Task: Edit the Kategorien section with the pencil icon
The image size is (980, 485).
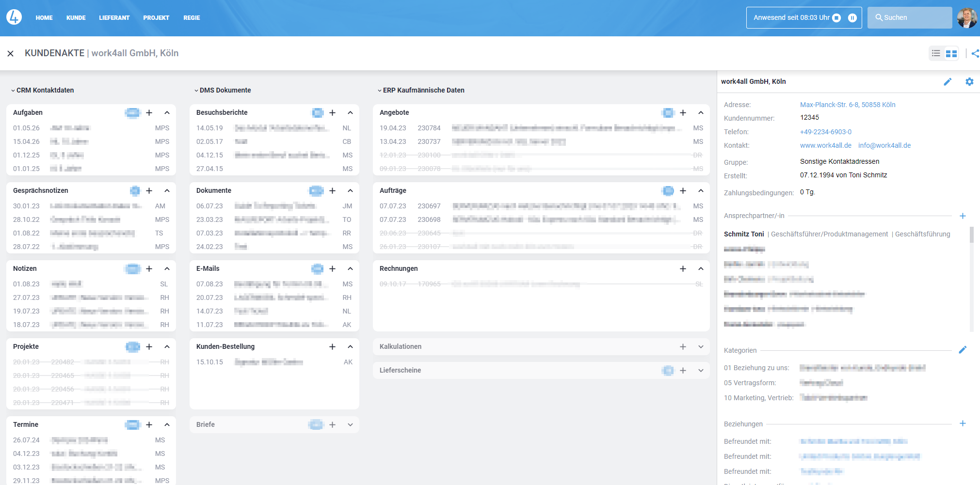Action: (963, 349)
